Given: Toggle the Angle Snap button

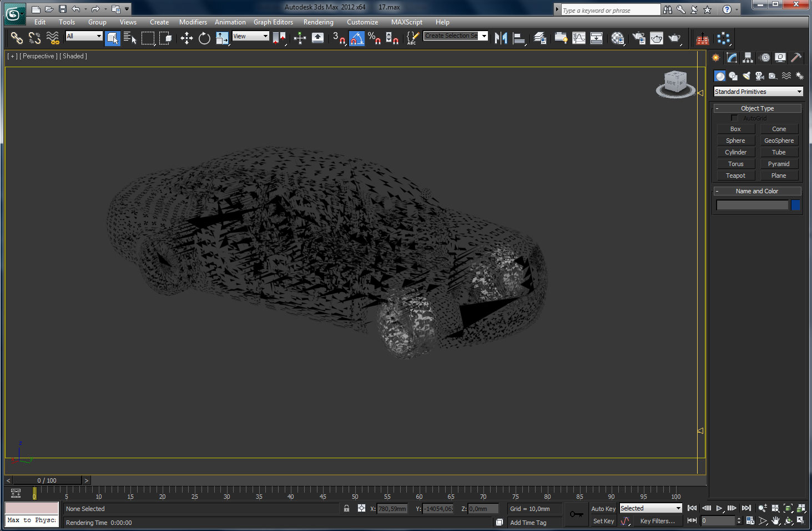Looking at the screenshot, I should [x=357, y=38].
